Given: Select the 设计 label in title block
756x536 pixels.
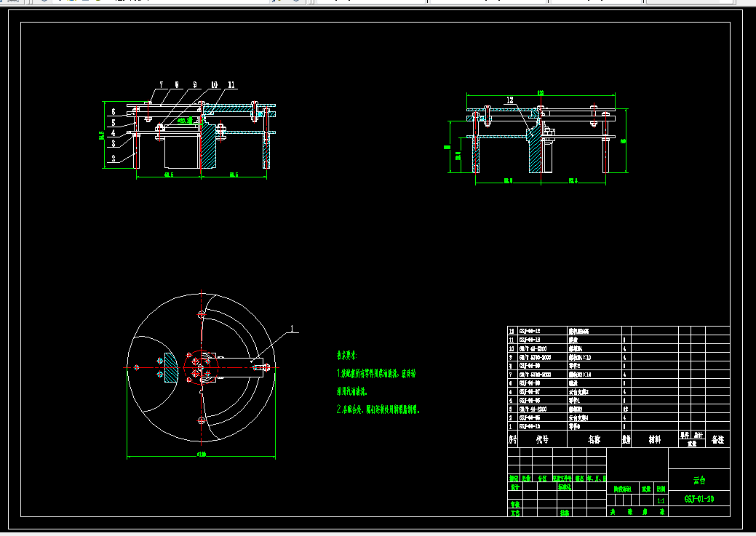Looking at the screenshot, I should [x=515, y=487].
